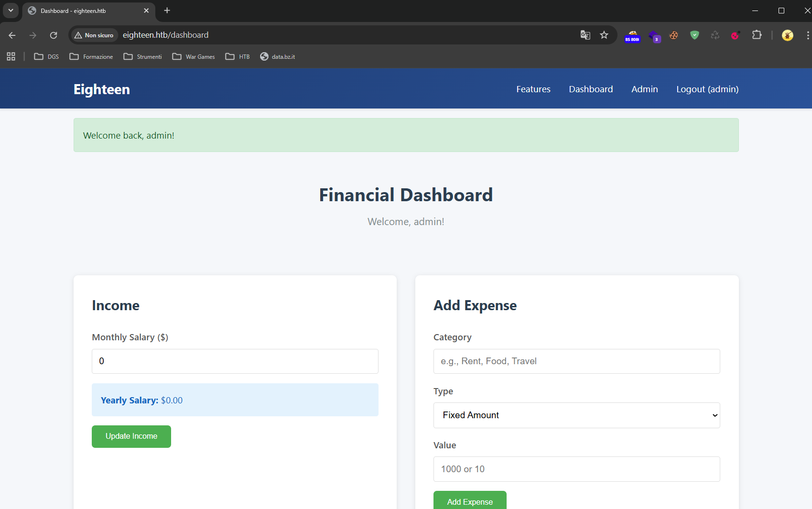The height and width of the screenshot is (509, 812).
Task: Open the green shield ad blocker extension
Action: [x=694, y=35]
